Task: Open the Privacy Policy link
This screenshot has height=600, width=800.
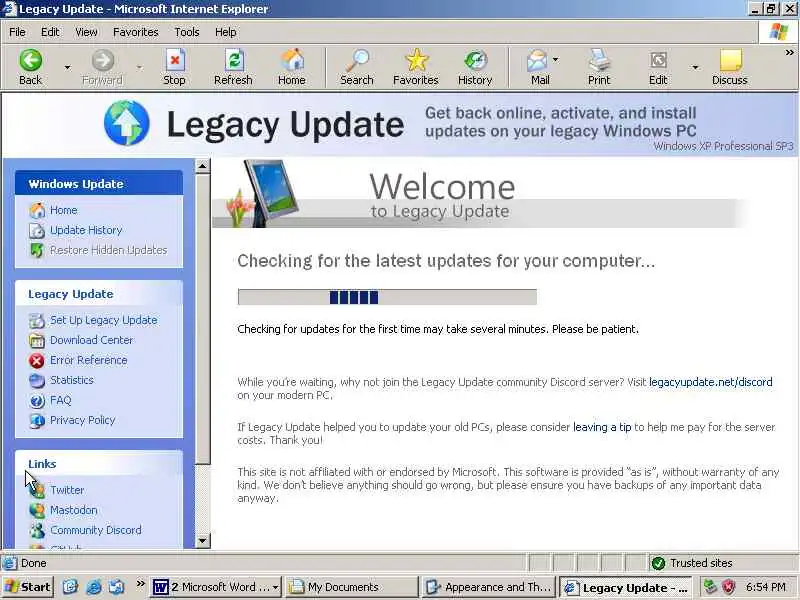Action: coord(83,420)
